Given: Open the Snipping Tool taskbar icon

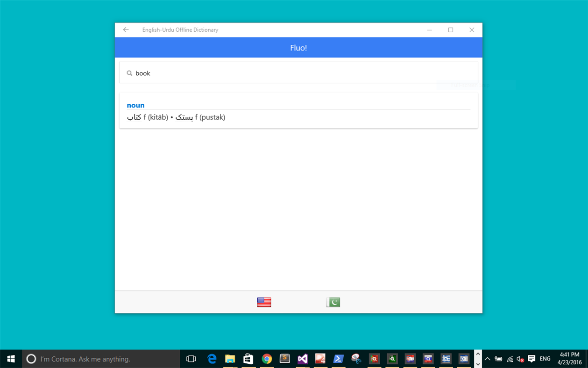Looking at the screenshot, I should tap(356, 359).
